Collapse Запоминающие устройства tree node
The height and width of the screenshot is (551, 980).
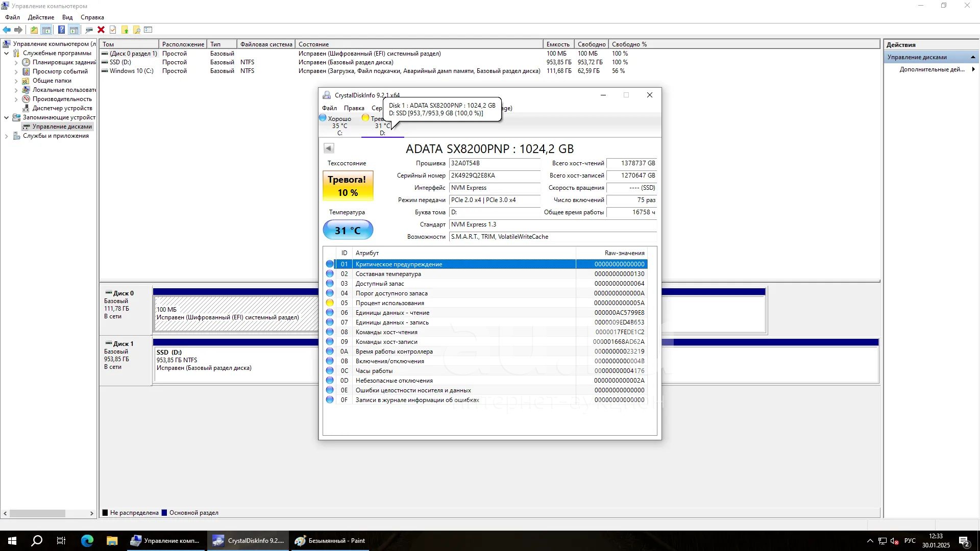point(7,117)
